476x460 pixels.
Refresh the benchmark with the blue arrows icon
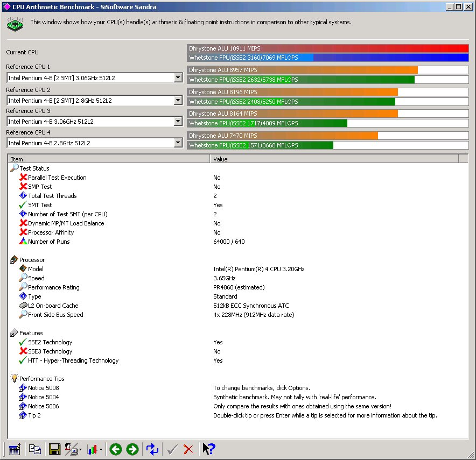[x=152, y=449]
